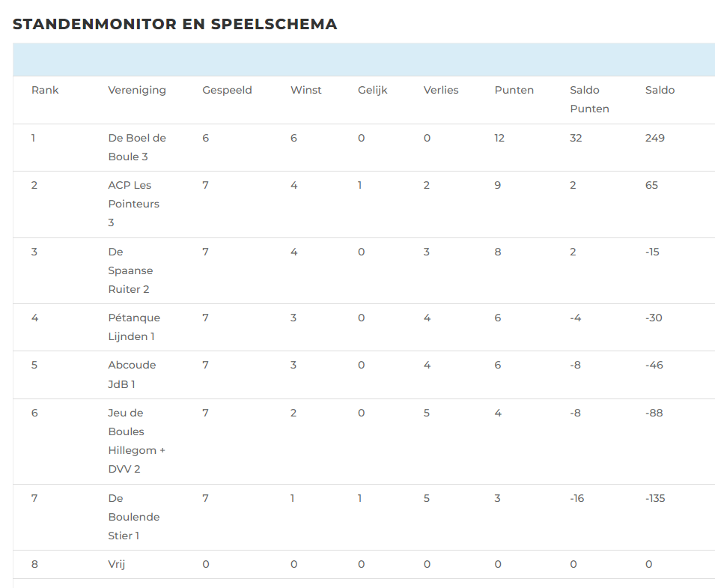The height and width of the screenshot is (588, 715).
Task: Select the Gelijk column header
Action: (x=373, y=90)
